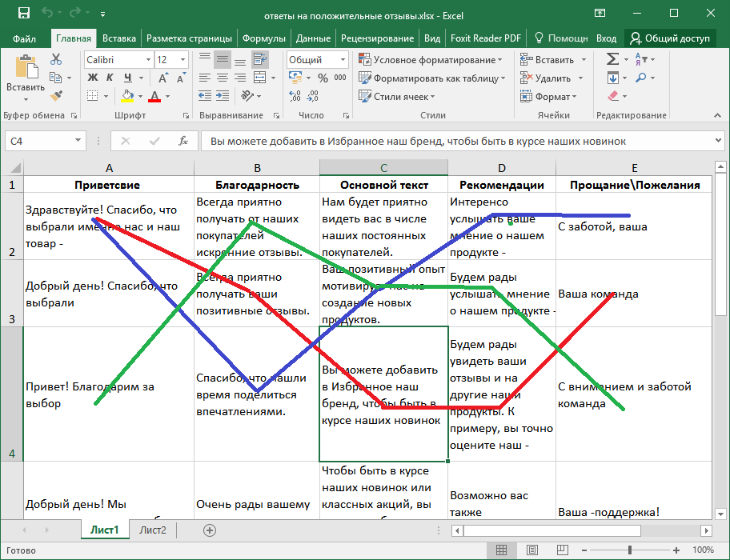Toggle Normal view in status bar

click(501, 550)
